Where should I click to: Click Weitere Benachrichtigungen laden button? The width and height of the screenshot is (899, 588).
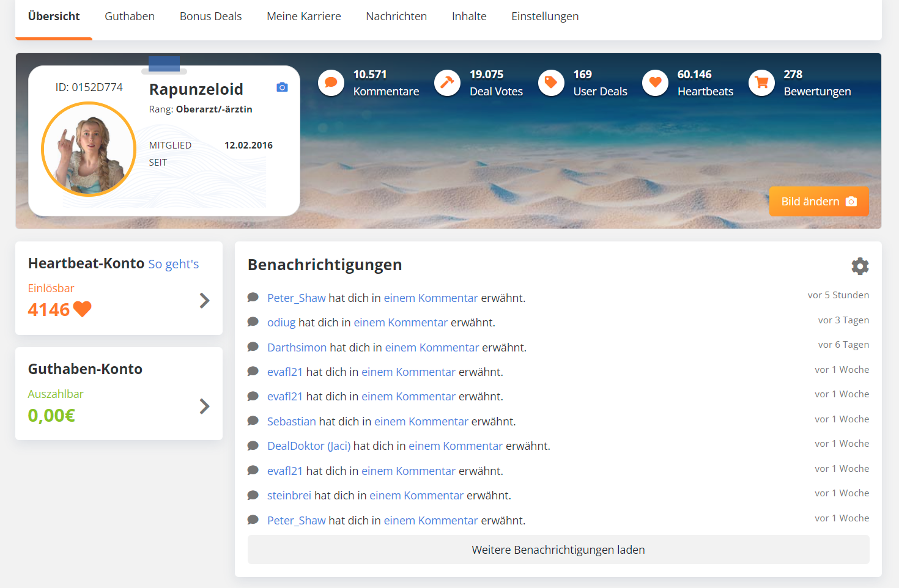point(558,550)
